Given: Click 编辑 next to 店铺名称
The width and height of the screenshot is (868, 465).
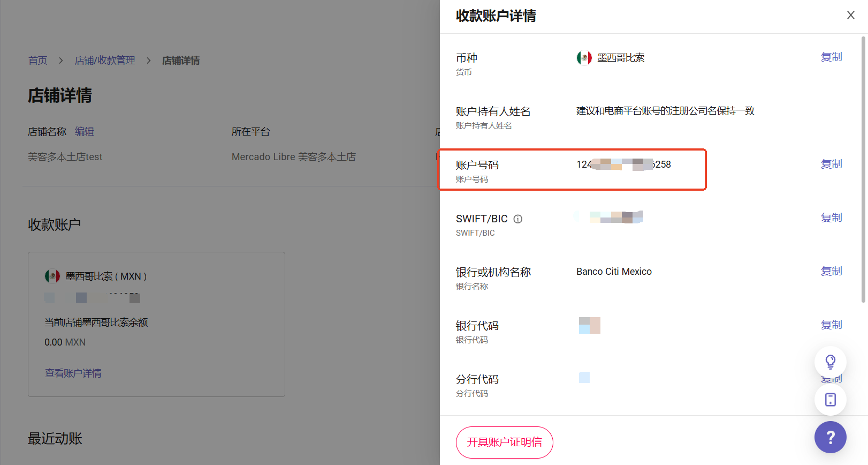Looking at the screenshot, I should click(x=85, y=132).
